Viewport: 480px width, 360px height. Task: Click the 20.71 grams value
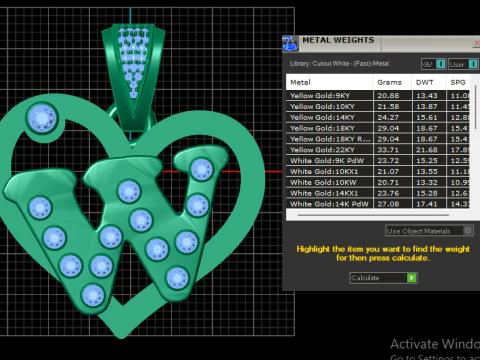pyautogui.click(x=388, y=182)
